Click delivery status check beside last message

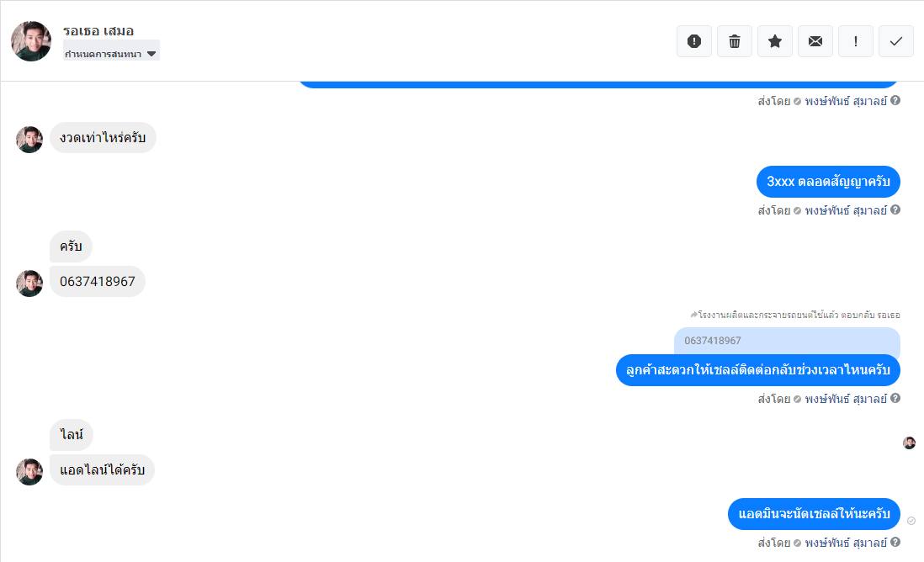pos(911,521)
